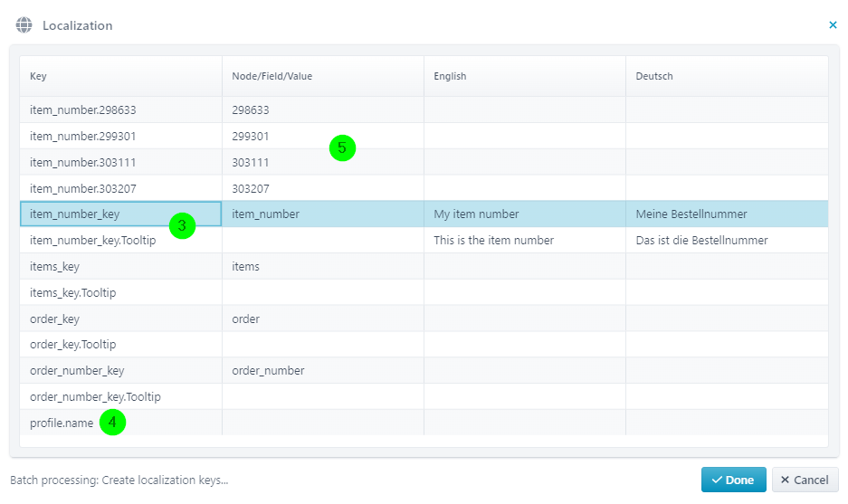848x504 pixels.
Task: Click the globe Localization icon
Action: point(24,25)
